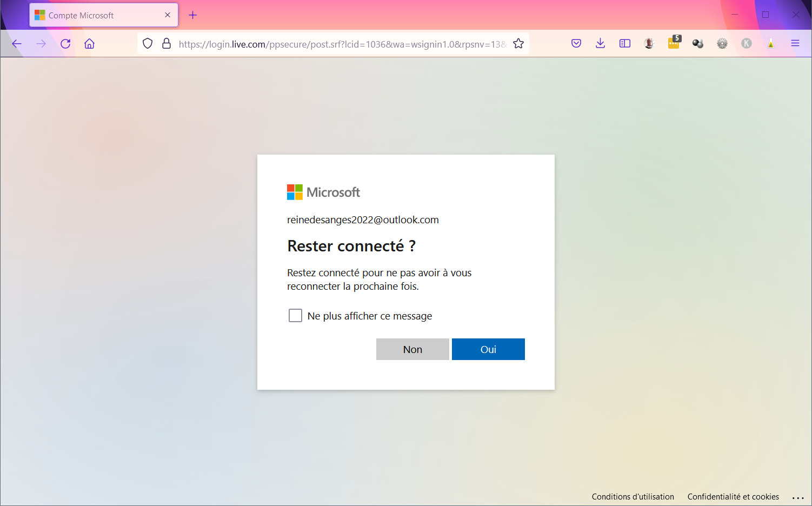
Task: Show more footer options (three dots)
Action: 798,497
